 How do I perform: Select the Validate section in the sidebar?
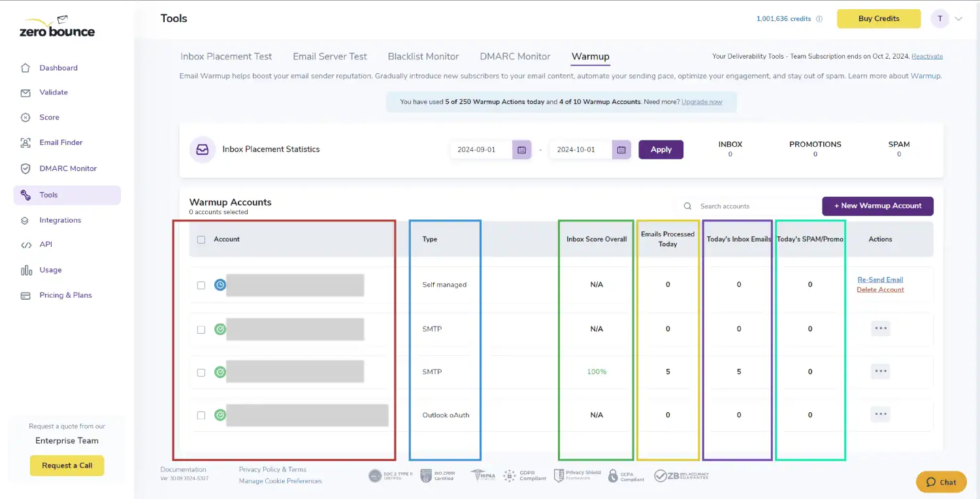point(53,92)
